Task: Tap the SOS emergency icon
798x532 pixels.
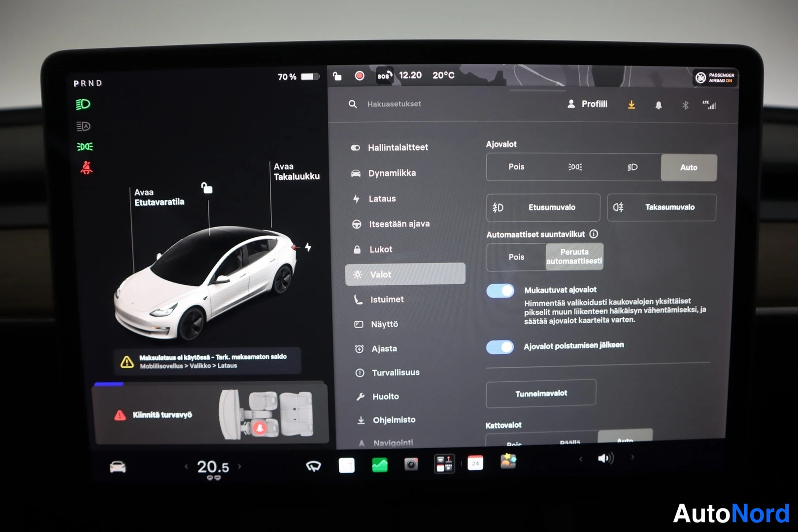Action: (384, 75)
